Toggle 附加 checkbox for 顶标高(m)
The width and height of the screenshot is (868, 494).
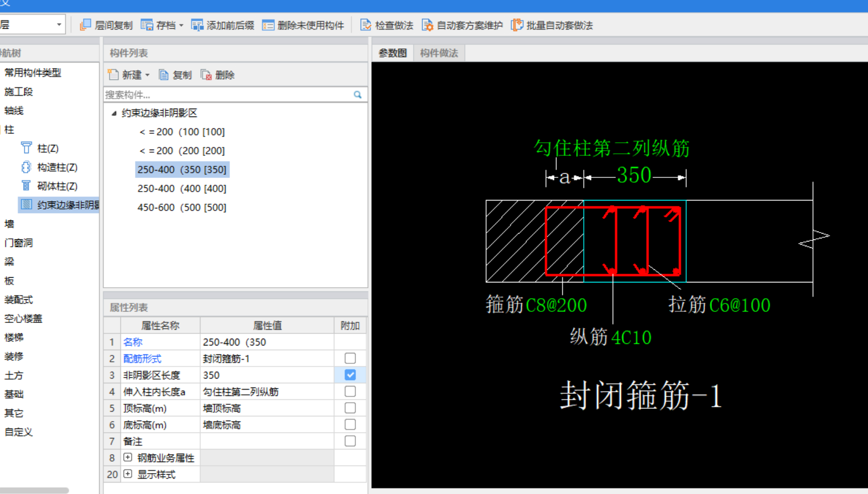click(350, 408)
